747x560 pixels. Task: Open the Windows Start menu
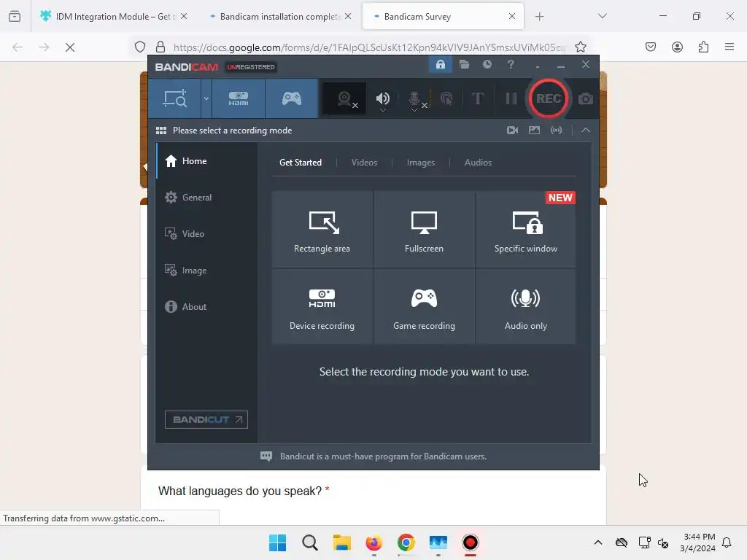click(277, 542)
